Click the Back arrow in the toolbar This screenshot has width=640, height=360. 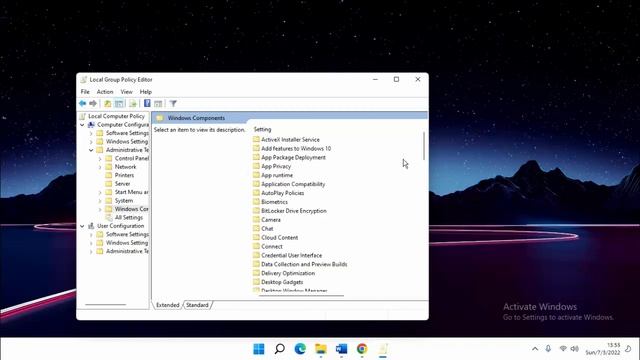point(82,104)
